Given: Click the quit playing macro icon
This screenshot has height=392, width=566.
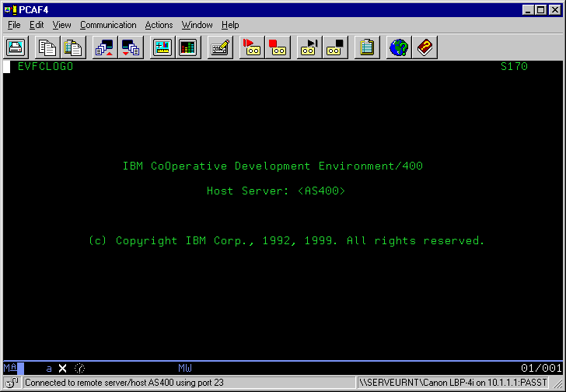Looking at the screenshot, I should pos(334,47).
